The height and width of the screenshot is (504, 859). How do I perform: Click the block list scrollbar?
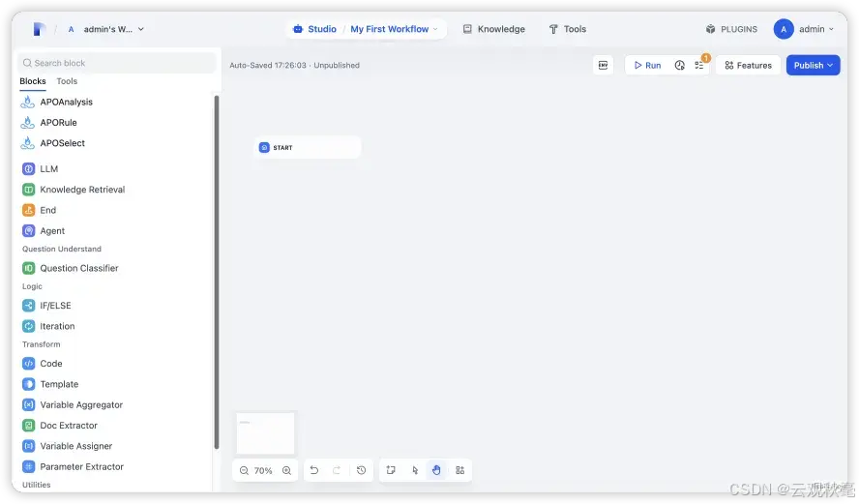coord(217,272)
